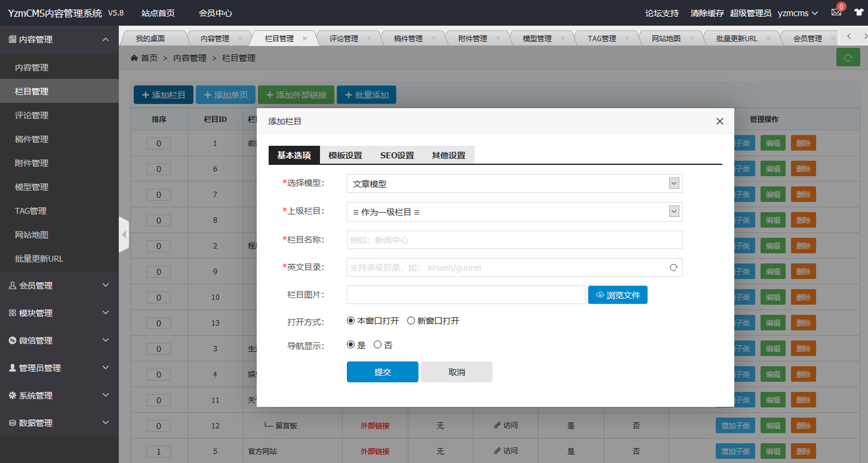The image size is (868, 463).
Task: Open the mail notifications envelope icon
Action: tap(836, 13)
